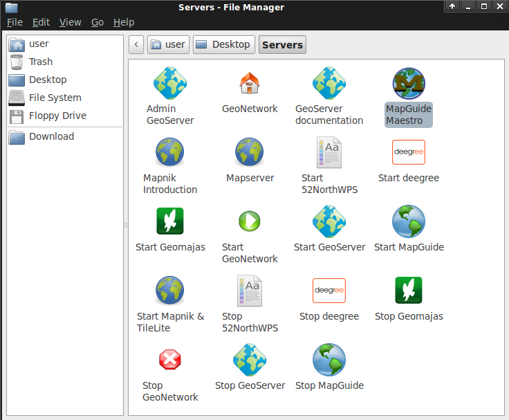This screenshot has width=509, height=420.
Task: Click the path bar back arrow
Action: pyautogui.click(x=136, y=44)
